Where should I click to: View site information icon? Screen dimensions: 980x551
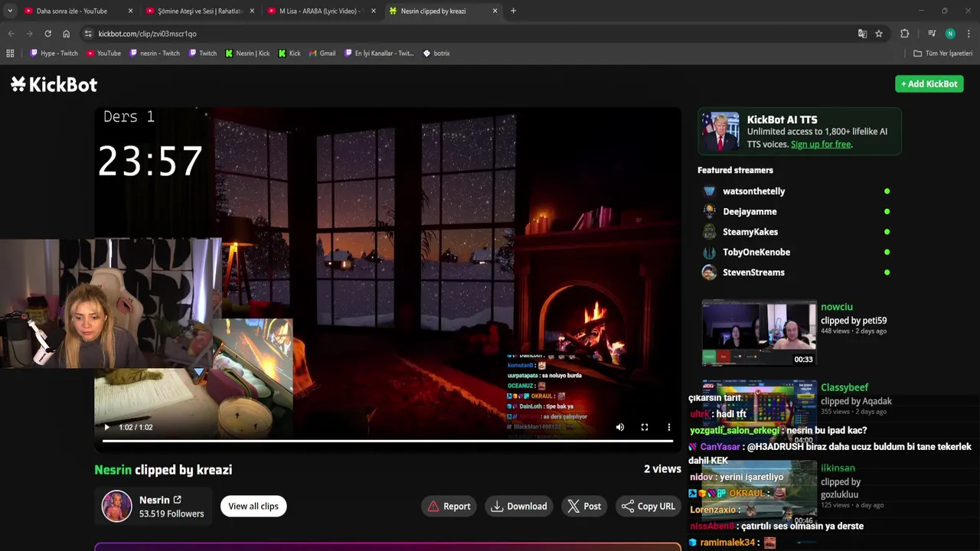88,34
